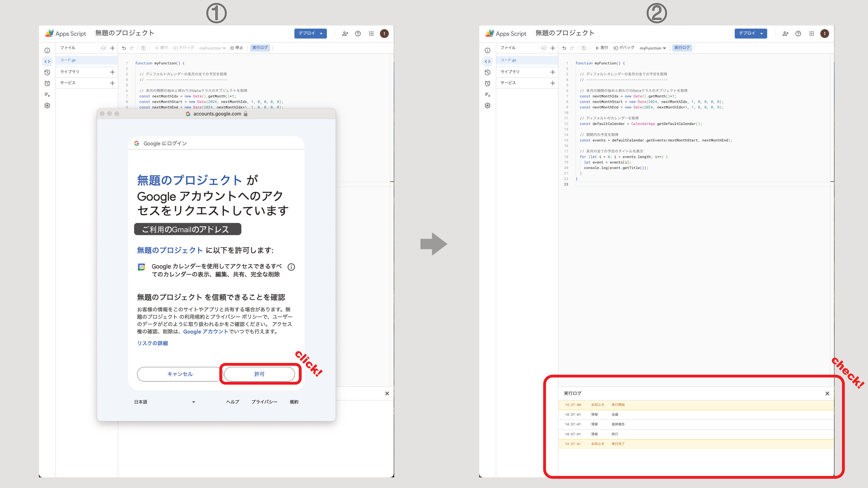Screen dimensions: 868x488
Task: Click the 許可 button to allow access
Action: coord(259,374)
